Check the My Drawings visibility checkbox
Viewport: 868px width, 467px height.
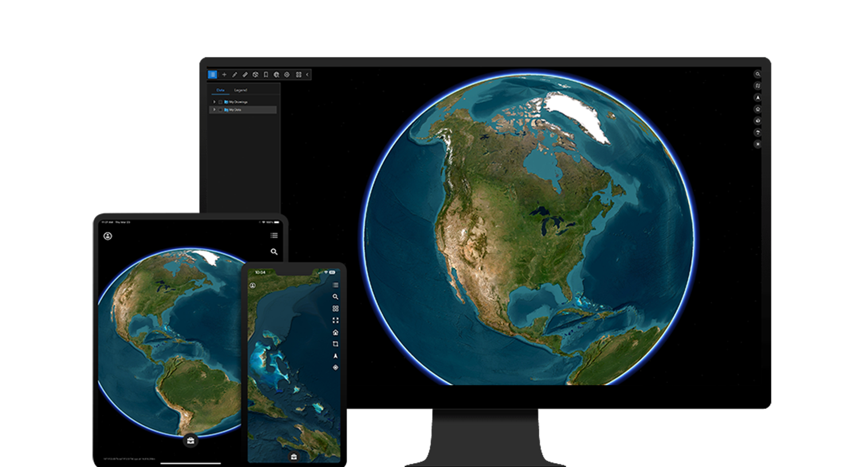(221, 102)
